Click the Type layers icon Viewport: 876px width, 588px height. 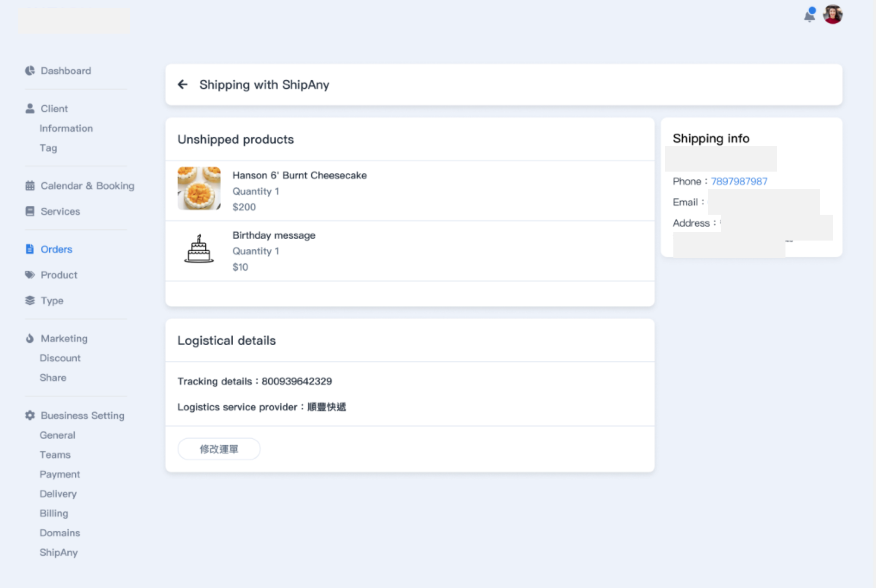pos(30,300)
